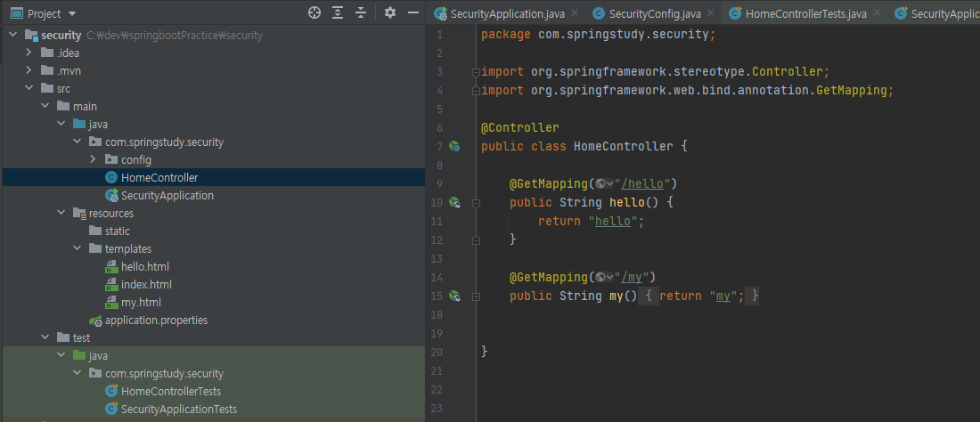This screenshot has height=422, width=980.
Task: Open the URL globe dropdown before "/hello"
Action: (x=604, y=183)
